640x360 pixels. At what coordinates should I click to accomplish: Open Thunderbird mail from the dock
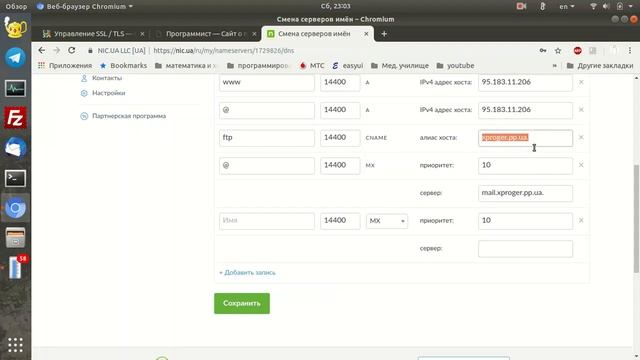[x=15, y=148]
